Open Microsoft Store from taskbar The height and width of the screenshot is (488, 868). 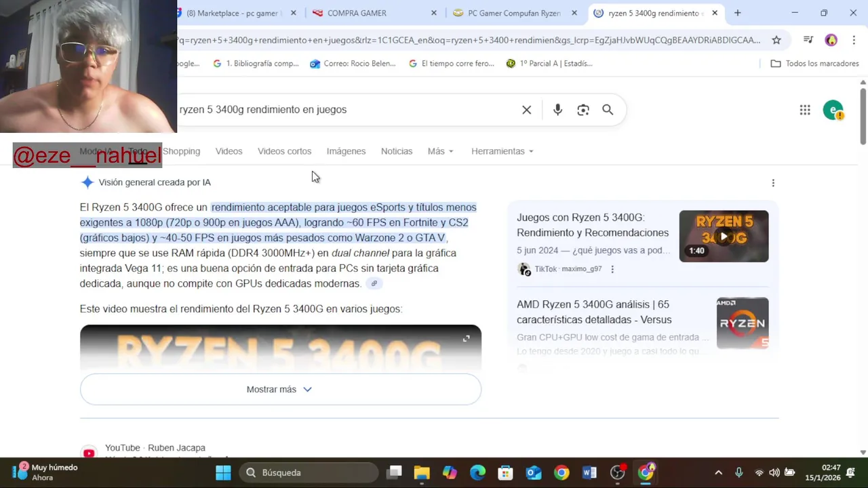[505, 472]
